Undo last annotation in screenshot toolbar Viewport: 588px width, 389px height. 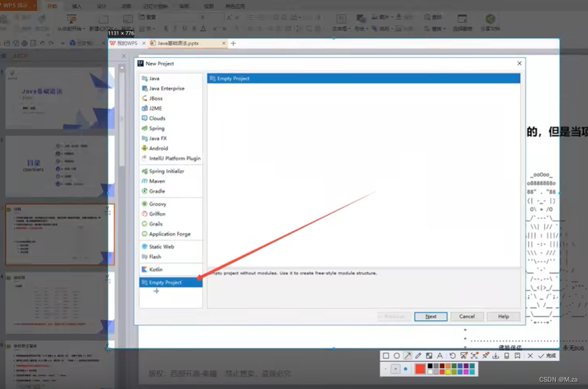point(453,356)
